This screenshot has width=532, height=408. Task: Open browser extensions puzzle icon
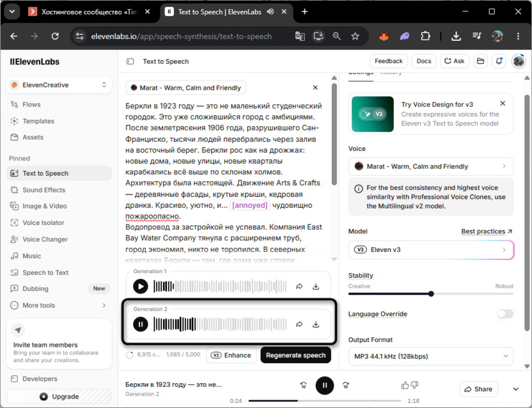click(425, 36)
